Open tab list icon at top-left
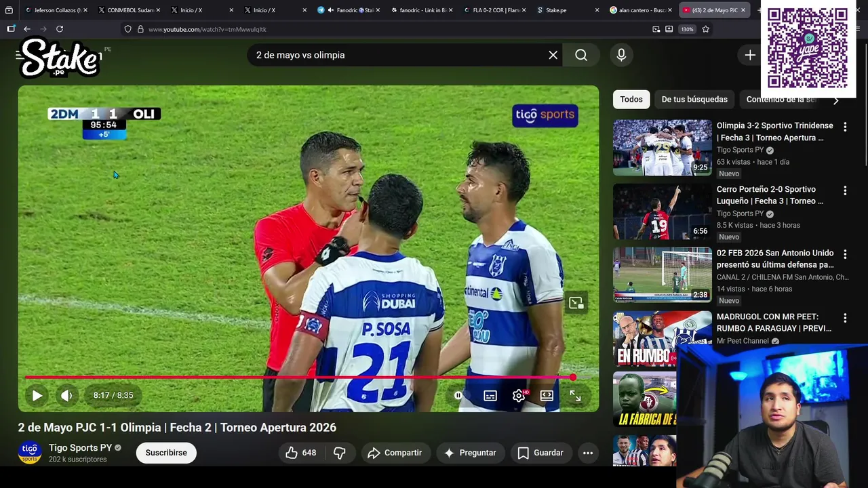Viewport: 868px width, 488px height. coord(9,10)
